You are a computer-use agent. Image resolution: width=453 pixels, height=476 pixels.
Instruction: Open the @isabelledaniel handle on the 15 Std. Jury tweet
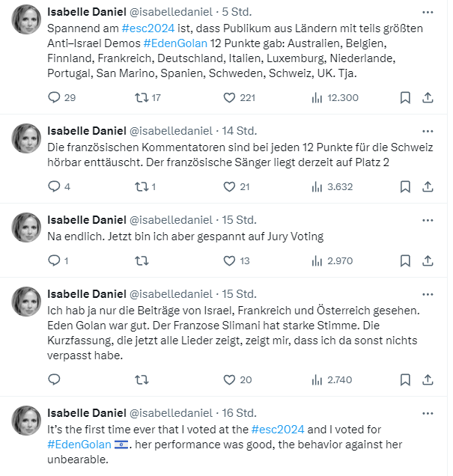click(171, 220)
